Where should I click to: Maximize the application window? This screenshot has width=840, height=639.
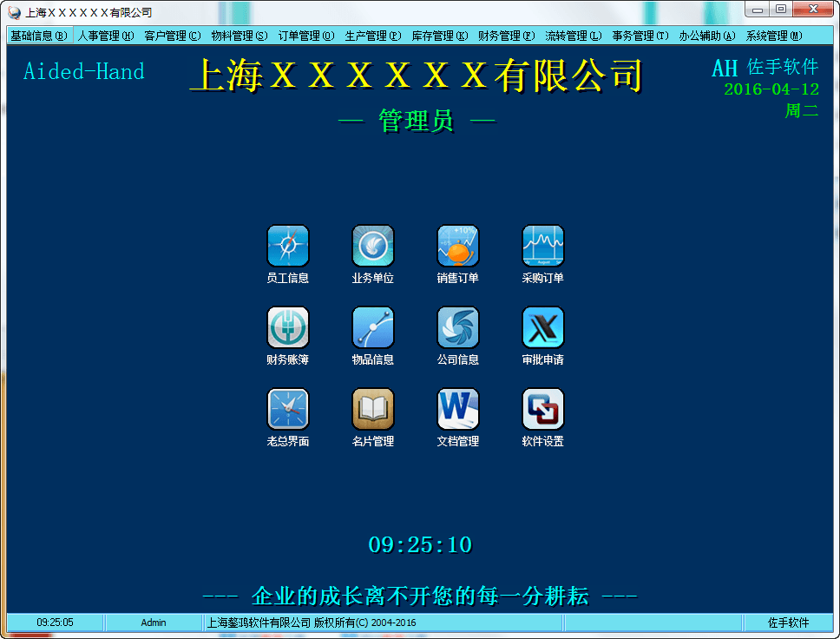pyautogui.click(x=781, y=9)
